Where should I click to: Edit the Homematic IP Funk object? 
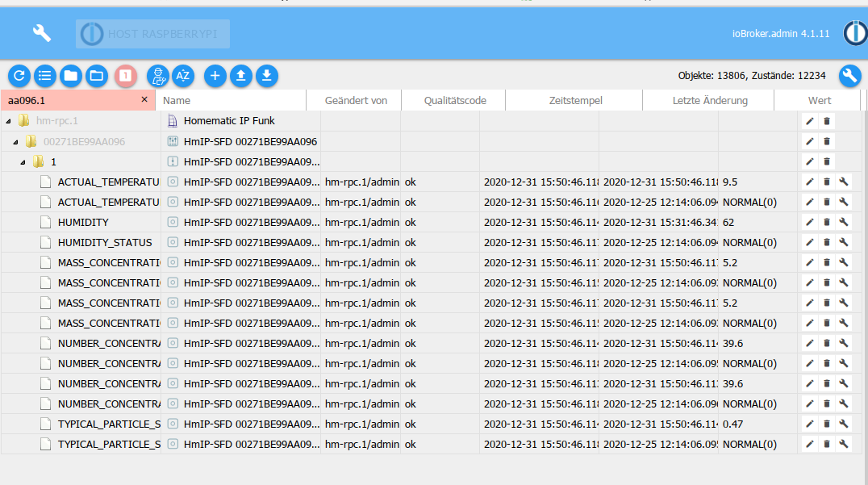tap(810, 121)
